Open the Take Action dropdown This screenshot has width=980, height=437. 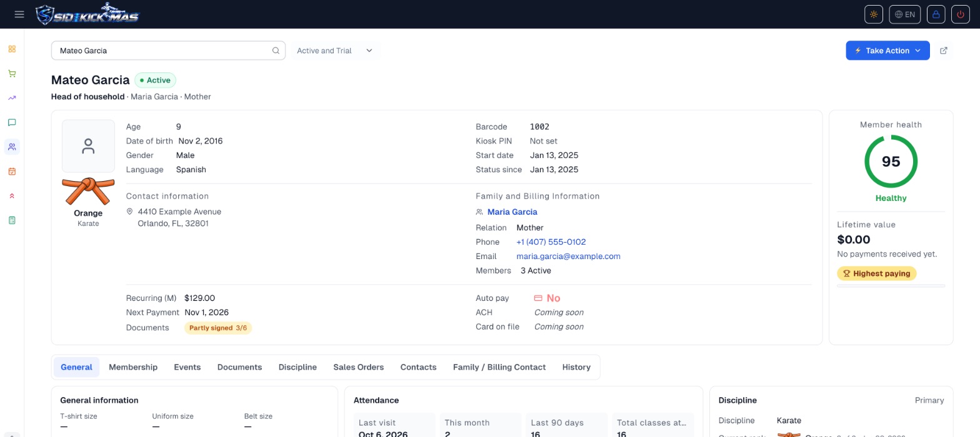[887, 51]
